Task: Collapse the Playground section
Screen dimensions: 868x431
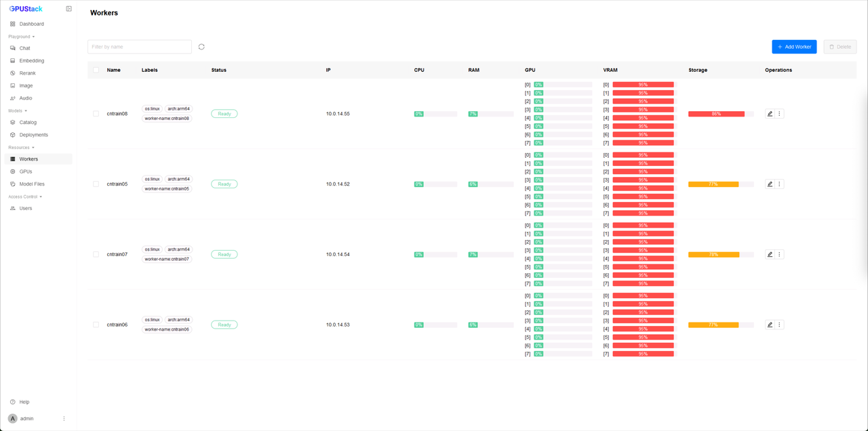Action: (22, 37)
